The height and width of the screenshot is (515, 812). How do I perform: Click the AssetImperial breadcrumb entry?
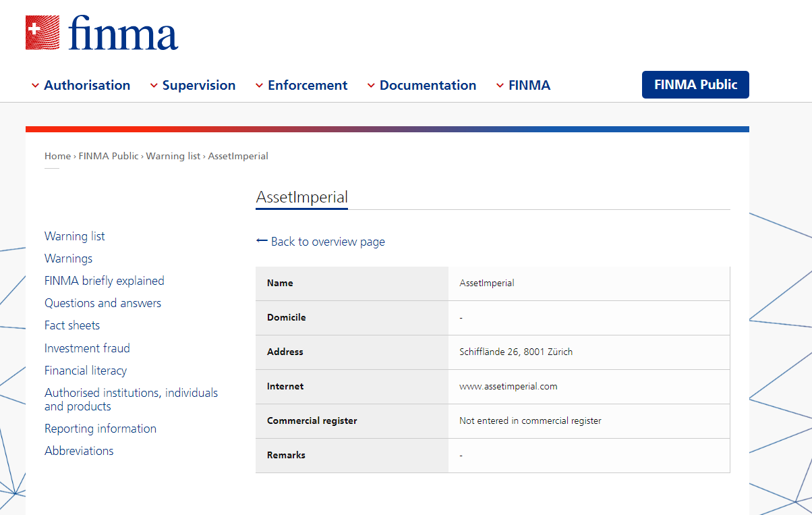pos(238,156)
